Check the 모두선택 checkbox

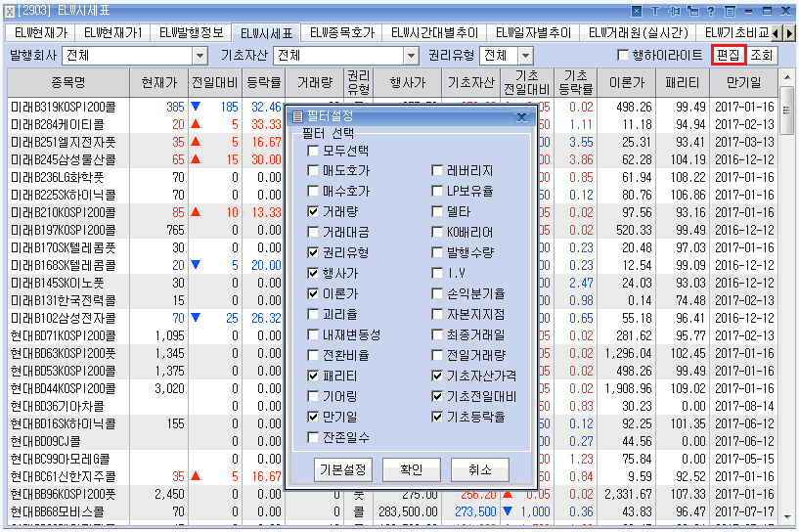coord(313,152)
